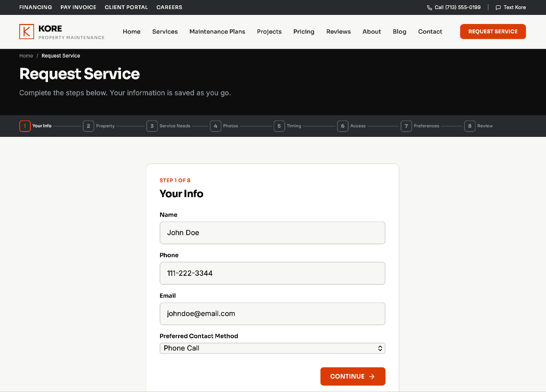Click the Your Info step label
546x392 pixels.
(42, 126)
